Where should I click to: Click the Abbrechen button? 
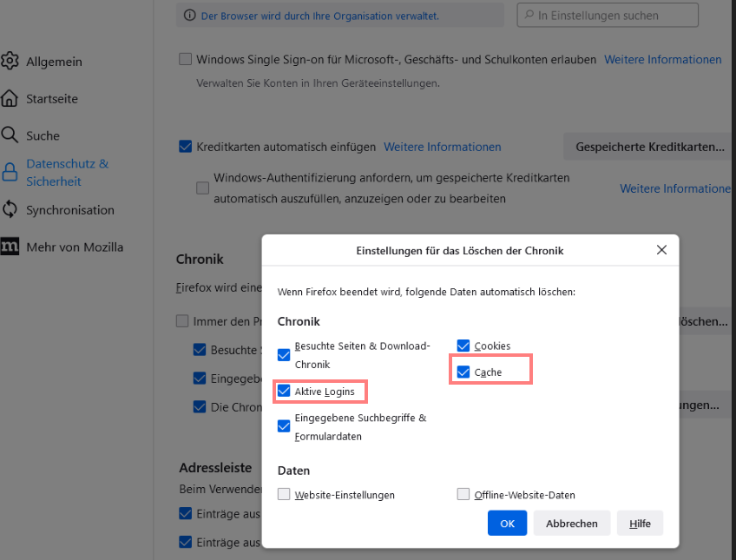571,524
